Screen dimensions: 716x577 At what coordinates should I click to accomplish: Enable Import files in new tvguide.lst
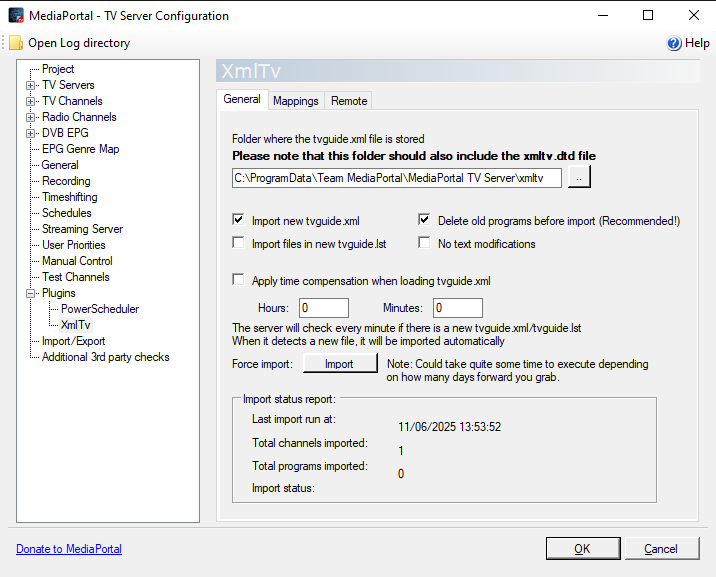click(x=238, y=243)
